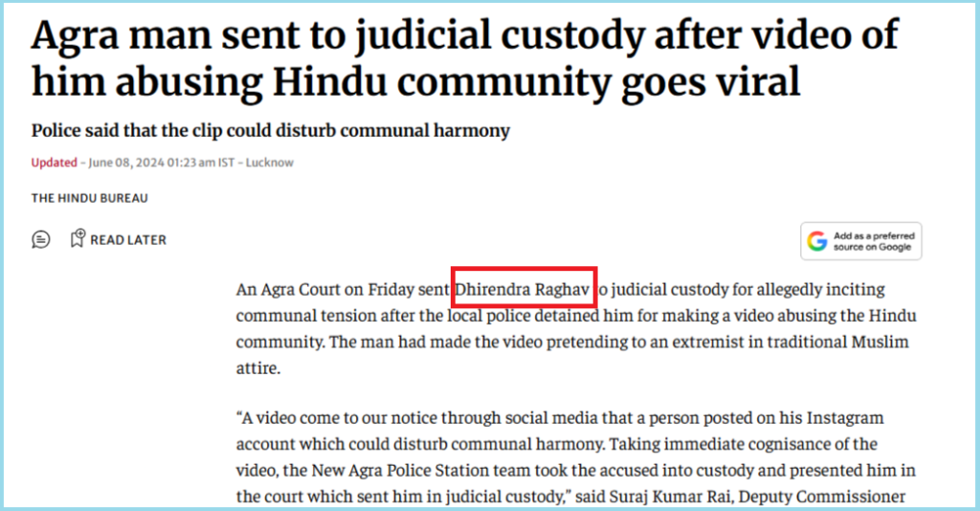
Task: Click the words goes viral in headline
Action: point(711,82)
